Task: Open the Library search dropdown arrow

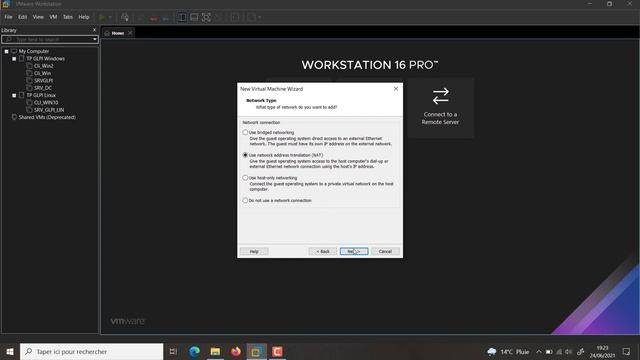Action: coord(95,39)
